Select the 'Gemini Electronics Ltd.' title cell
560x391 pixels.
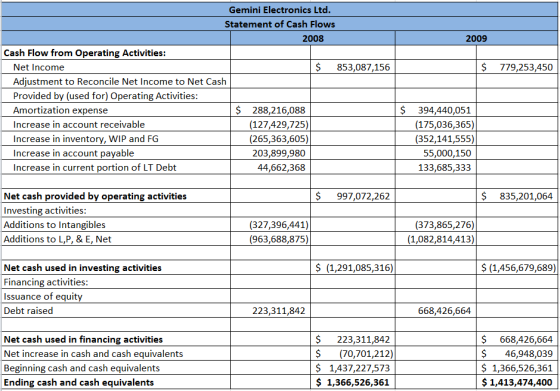click(280, 10)
